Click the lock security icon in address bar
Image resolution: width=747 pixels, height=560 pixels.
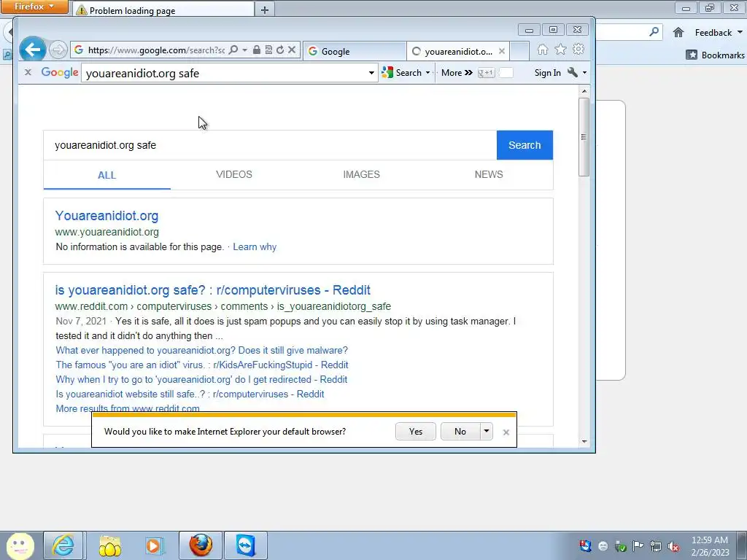[x=256, y=50]
